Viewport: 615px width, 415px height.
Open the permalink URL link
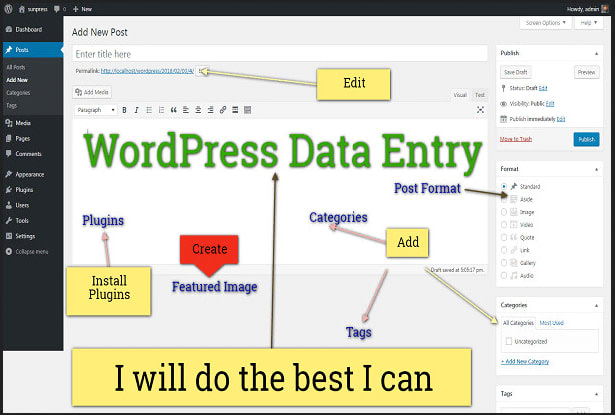tap(147, 71)
